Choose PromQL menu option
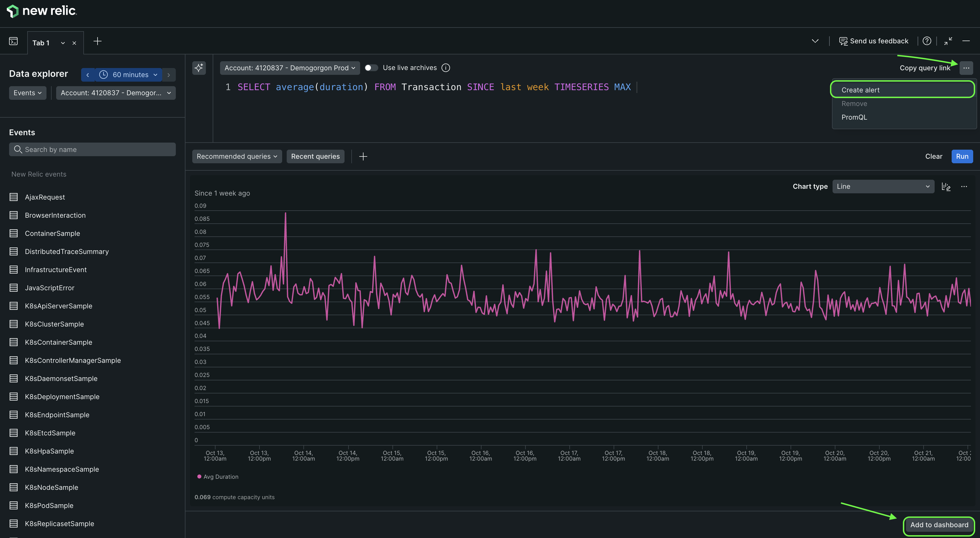The height and width of the screenshot is (538, 980). pyautogui.click(x=854, y=117)
